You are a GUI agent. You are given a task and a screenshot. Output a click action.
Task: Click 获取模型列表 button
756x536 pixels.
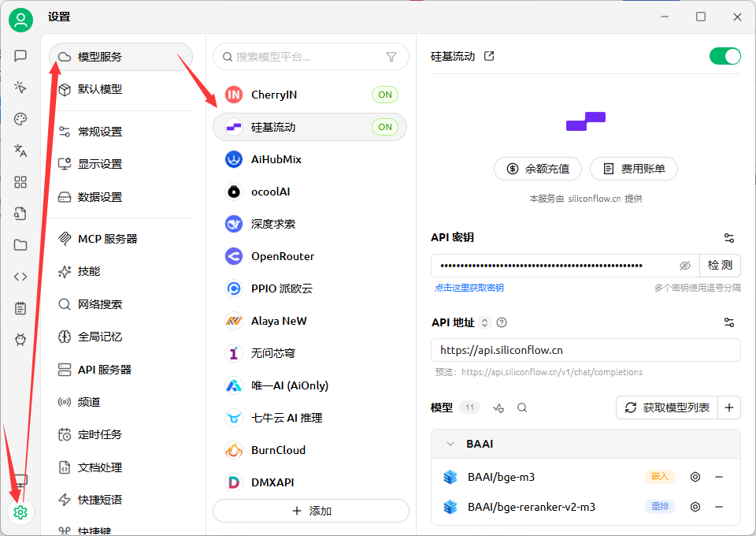[667, 408]
